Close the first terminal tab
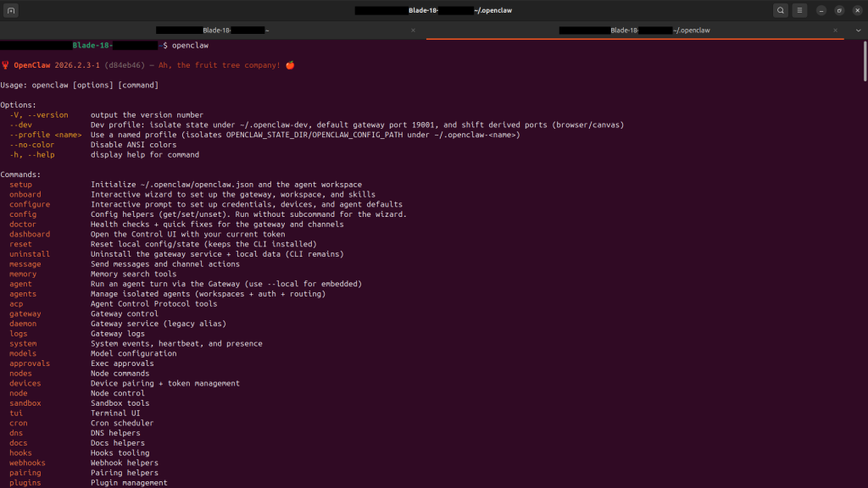868x488 pixels. (x=413, y=30)
